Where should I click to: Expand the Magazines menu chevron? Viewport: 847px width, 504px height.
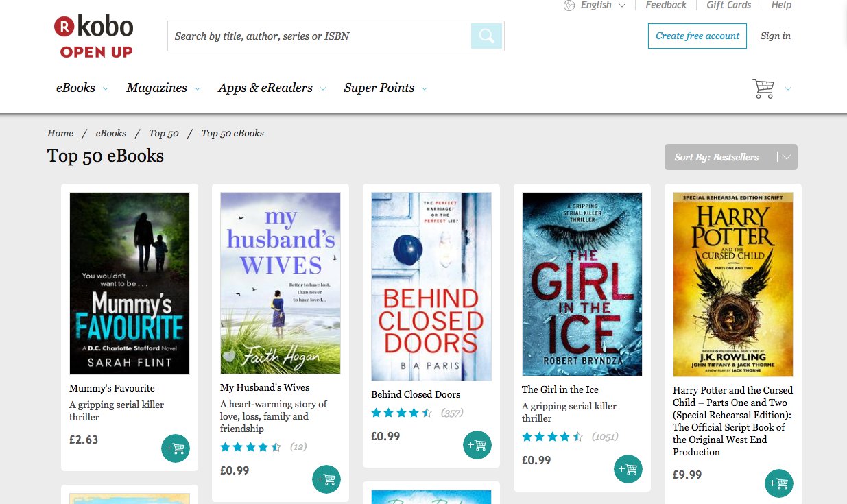click(x=198, y=88)
